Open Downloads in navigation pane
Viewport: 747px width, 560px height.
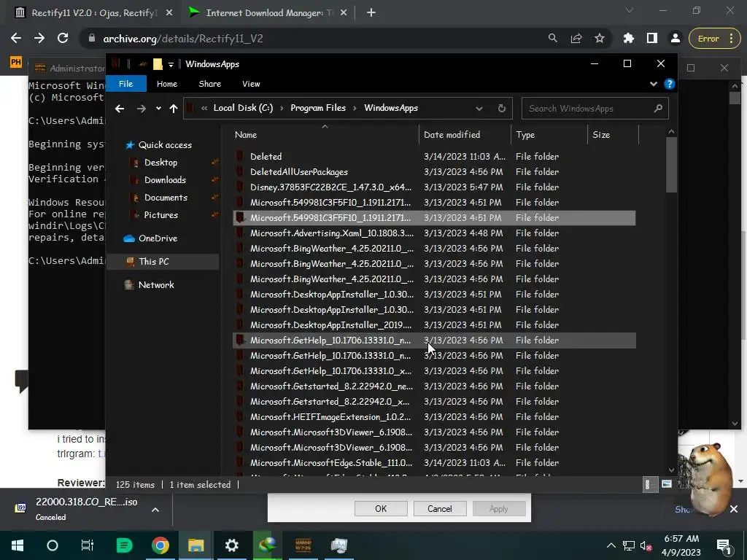click(x=165, y=180)
